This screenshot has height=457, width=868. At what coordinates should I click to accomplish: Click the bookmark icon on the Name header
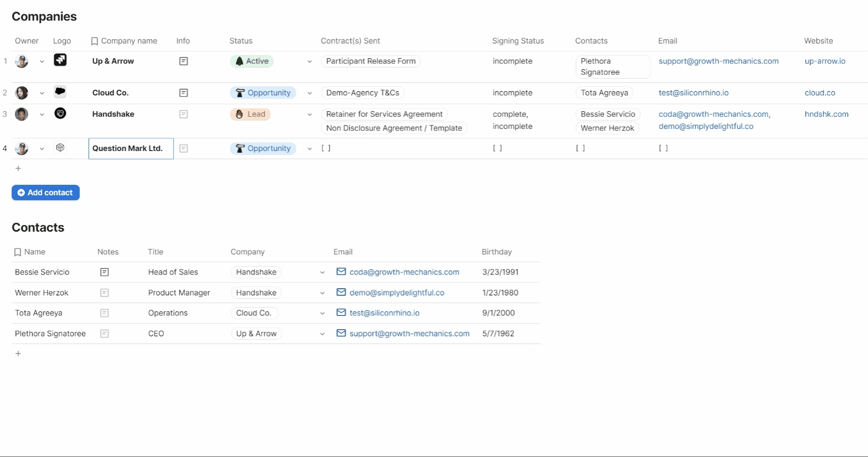pos(18,252)
